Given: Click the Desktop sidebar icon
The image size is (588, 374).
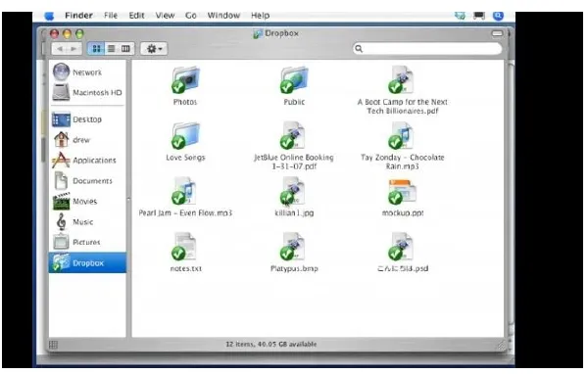Looking at the screenshot, I should (61, 119).
